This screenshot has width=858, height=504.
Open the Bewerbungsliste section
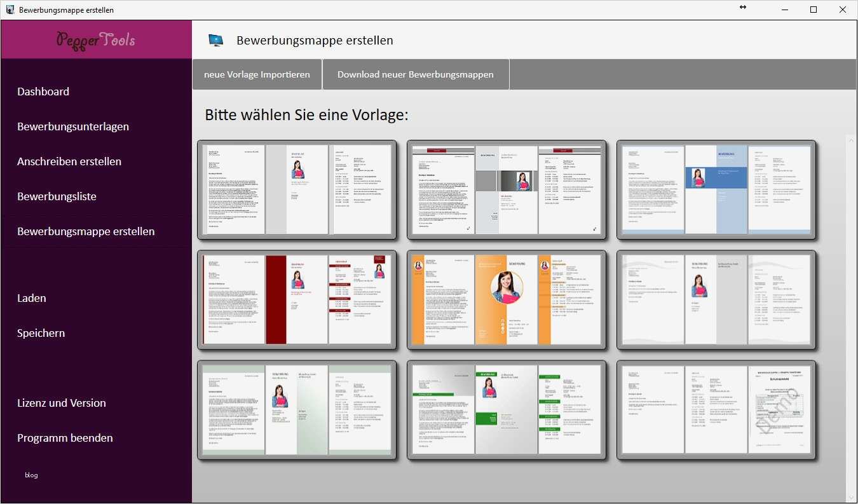(57, 196)
